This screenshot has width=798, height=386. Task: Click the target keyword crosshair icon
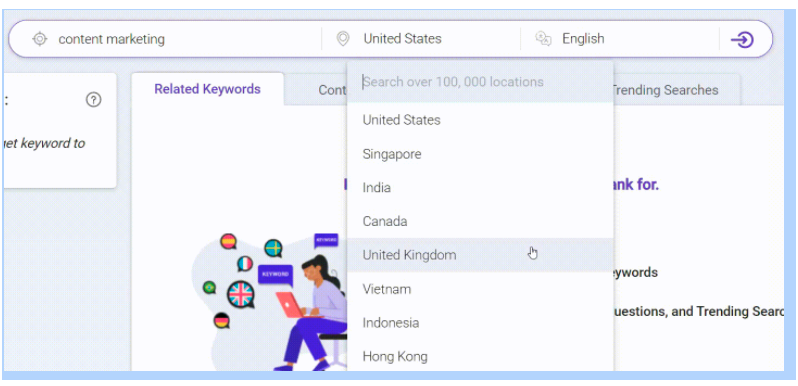point(40,39)
